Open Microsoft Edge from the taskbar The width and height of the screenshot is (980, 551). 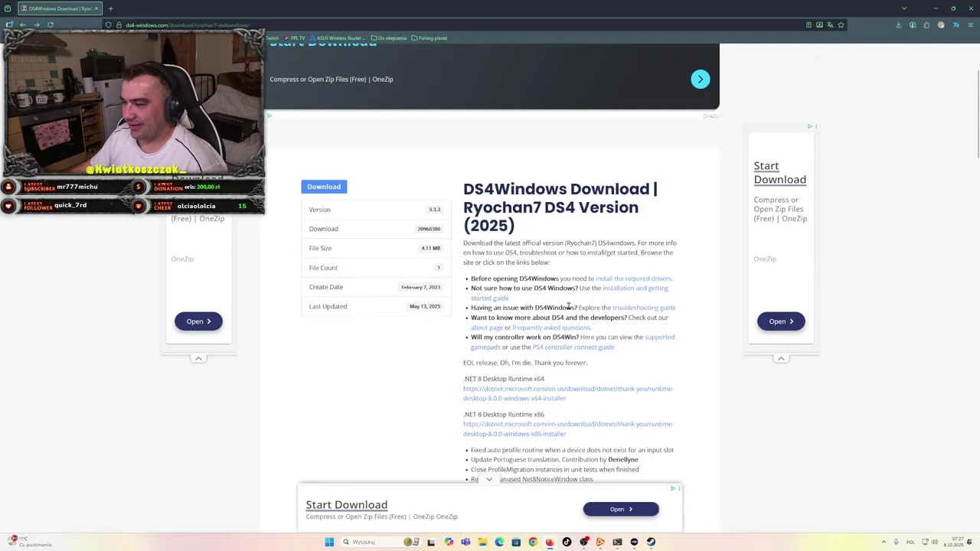[499, 542]
